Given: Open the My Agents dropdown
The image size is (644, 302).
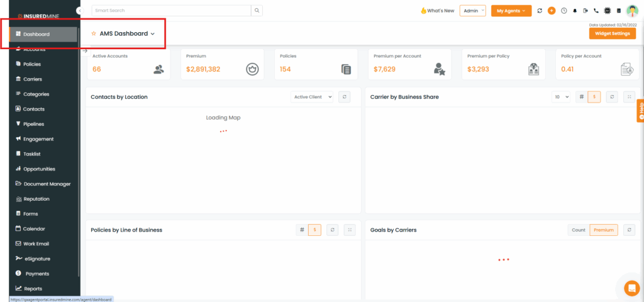Looking at the screenshot, I should point(511,11).
